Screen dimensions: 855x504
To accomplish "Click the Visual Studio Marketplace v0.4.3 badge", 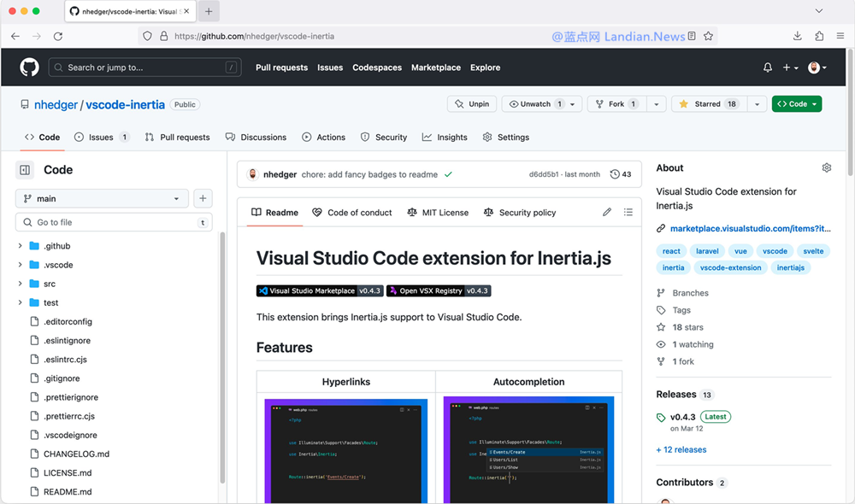I will 320,291.
